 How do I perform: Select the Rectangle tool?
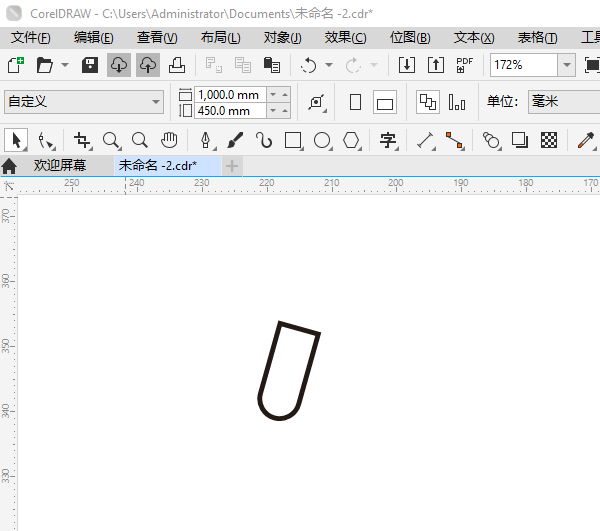293,140
